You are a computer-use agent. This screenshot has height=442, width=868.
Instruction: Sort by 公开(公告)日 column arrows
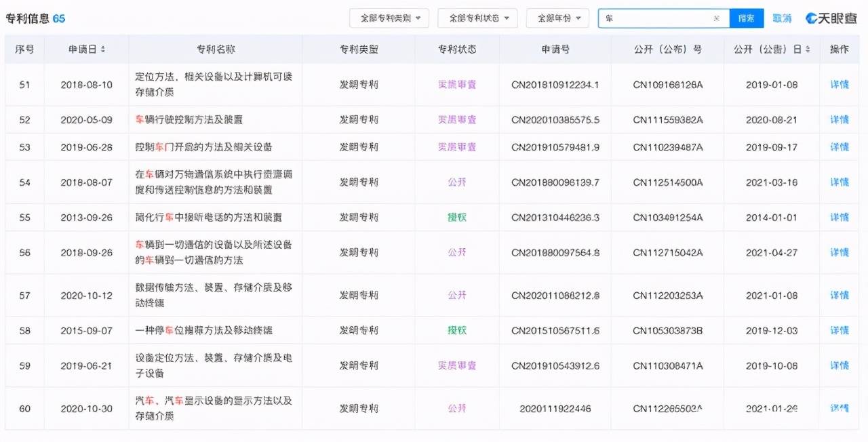coord(808,49)
